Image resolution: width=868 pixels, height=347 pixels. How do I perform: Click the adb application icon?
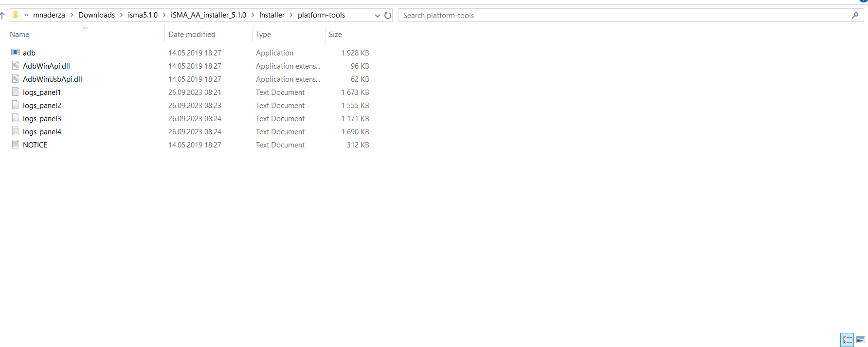(x=16, y=52)
